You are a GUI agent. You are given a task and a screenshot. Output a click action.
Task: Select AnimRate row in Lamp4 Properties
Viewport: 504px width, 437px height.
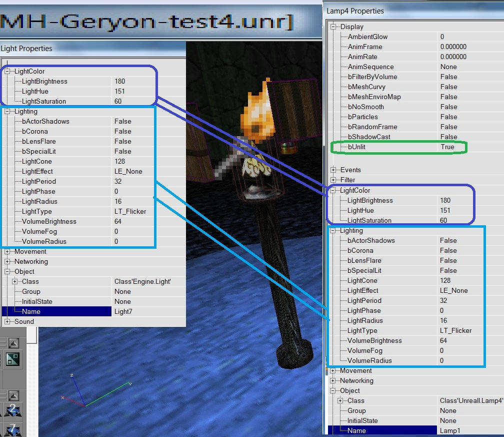418,57
